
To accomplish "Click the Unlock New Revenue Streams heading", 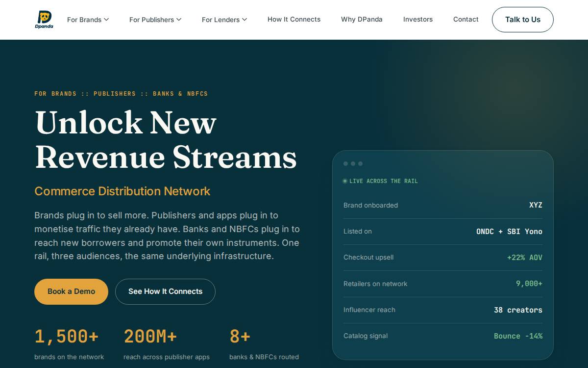I will click(x=166, y=140).
